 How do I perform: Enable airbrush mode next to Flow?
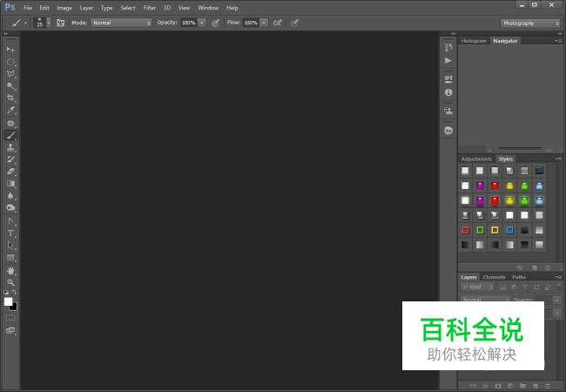[277, 23]
